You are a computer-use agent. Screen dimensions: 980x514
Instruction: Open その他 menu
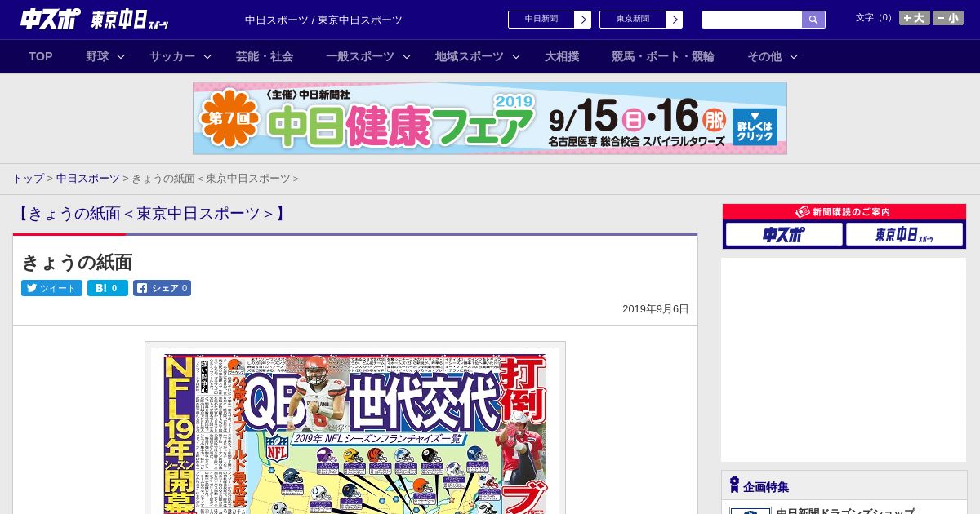(x=764, y=56)
